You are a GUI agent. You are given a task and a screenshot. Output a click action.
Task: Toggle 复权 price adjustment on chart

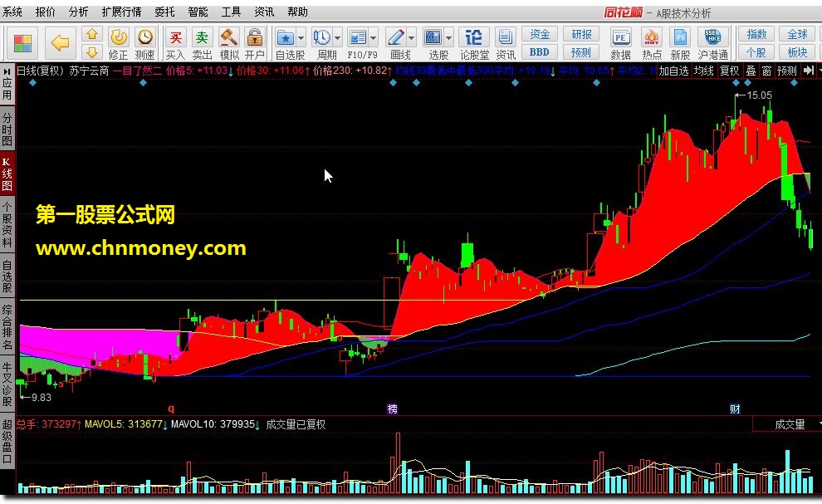(729, 71)
